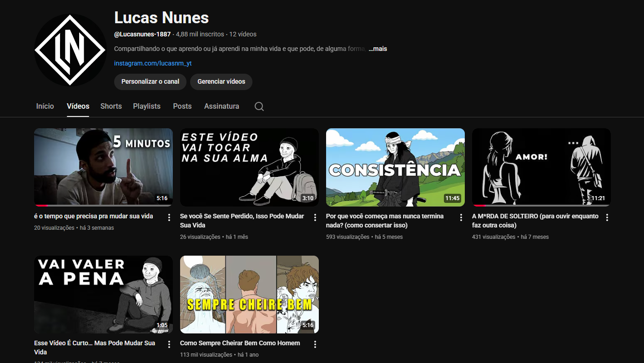This screenshot has height=363, width=644.
Task: Click the '4,88 mil inscritos' subscriber count
Action: pyautogui.click(x=200, y=34)
